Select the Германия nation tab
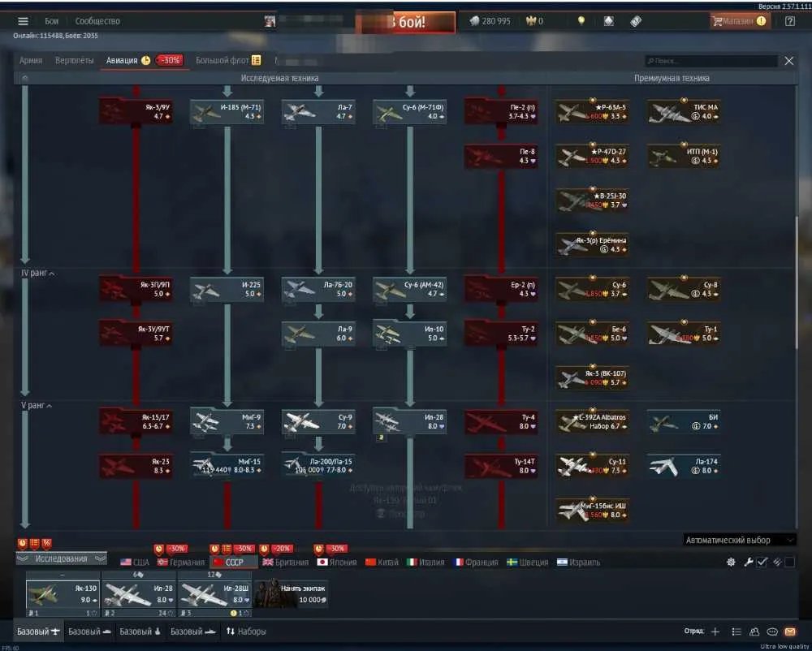Image resolution: width=812 pixels, height=651 pixels. (x=181, y=563)
